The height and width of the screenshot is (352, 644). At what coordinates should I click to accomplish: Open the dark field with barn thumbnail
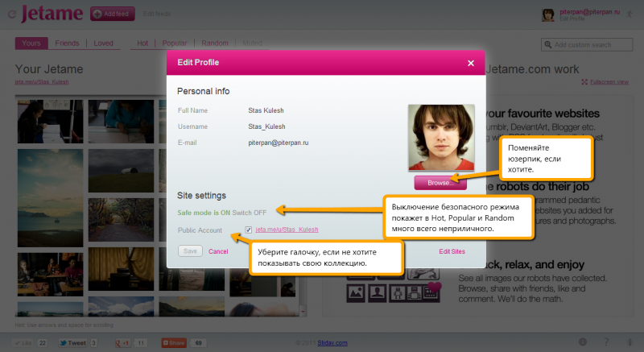click(x=121, y=171)
